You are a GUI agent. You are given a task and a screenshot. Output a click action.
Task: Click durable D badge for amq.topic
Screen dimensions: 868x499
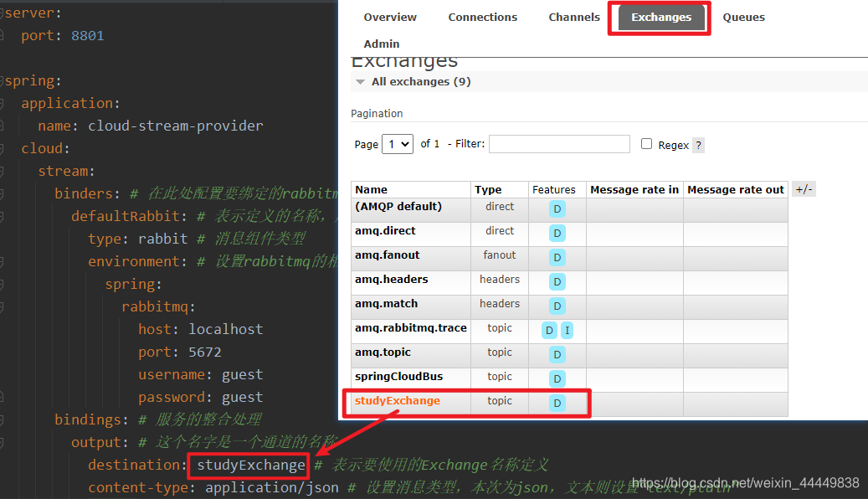pos(557,355)
